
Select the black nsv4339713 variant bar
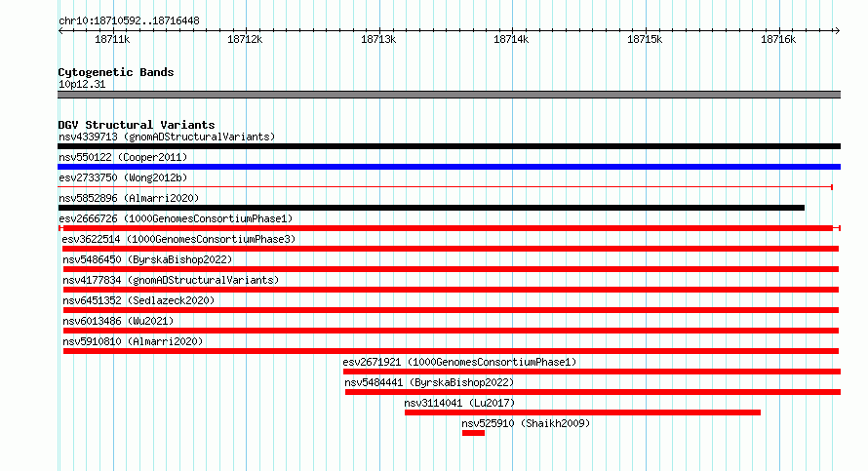point(449,146)
